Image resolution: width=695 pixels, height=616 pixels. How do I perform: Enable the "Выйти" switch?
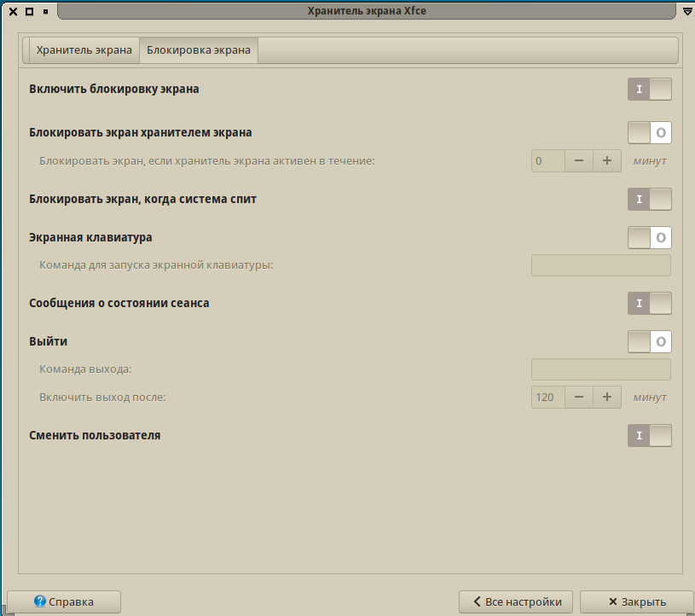tap(649, 341)
